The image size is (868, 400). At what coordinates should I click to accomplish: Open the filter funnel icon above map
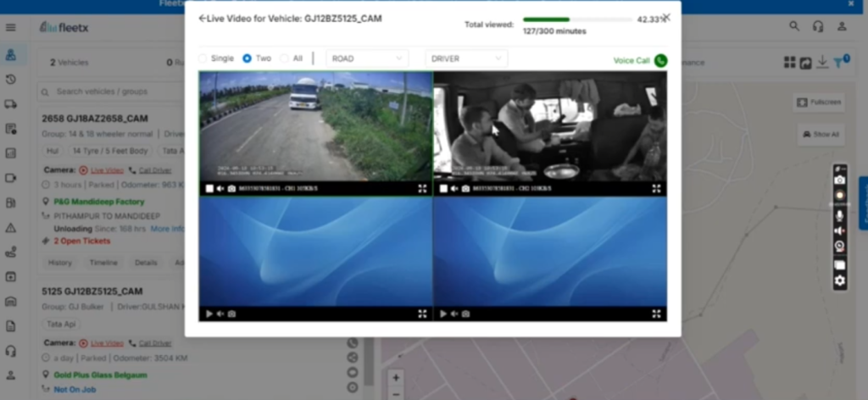point(839,63)
